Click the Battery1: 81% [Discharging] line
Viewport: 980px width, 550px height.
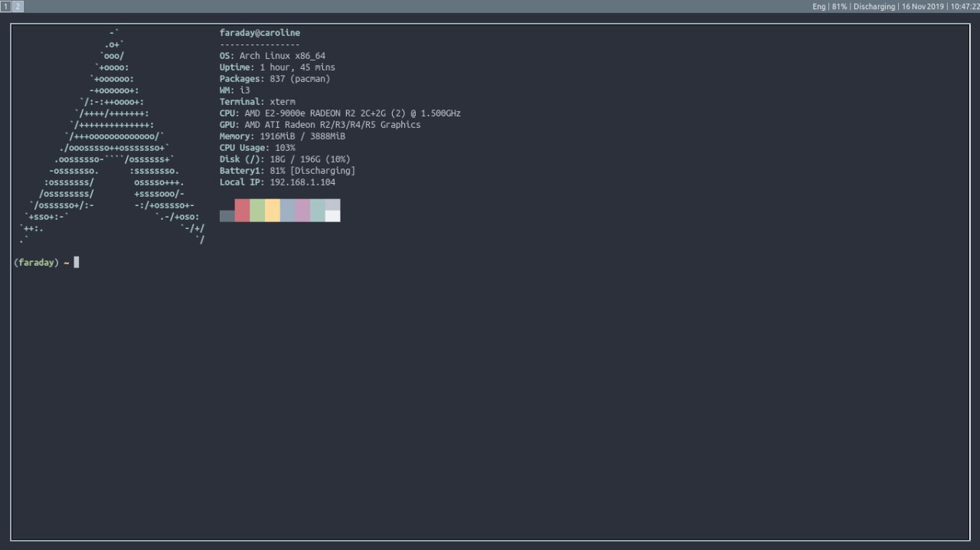pyautogui.click(x=287, y=171)
